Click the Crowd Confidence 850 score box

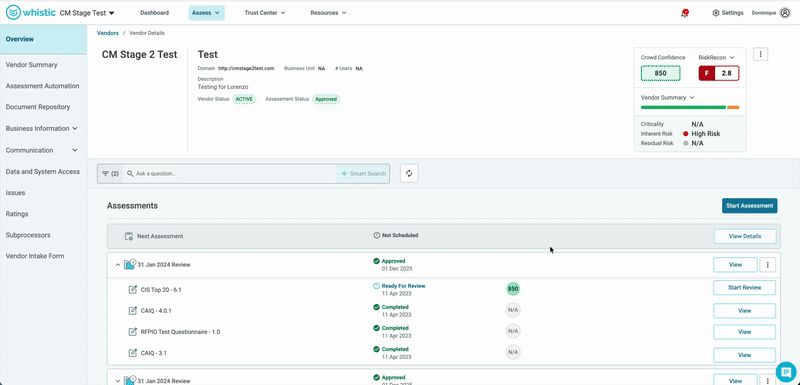point(660,73)
